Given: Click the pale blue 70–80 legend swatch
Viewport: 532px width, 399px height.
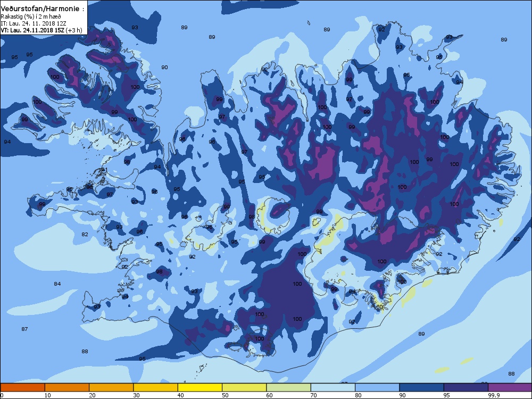Looking at the screenshot, I should tap(333, 387).
